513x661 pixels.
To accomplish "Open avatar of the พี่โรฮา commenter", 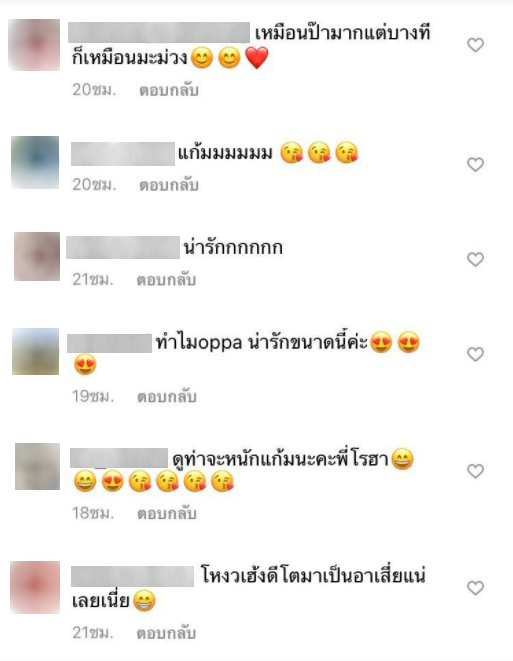I will point(38,466).
